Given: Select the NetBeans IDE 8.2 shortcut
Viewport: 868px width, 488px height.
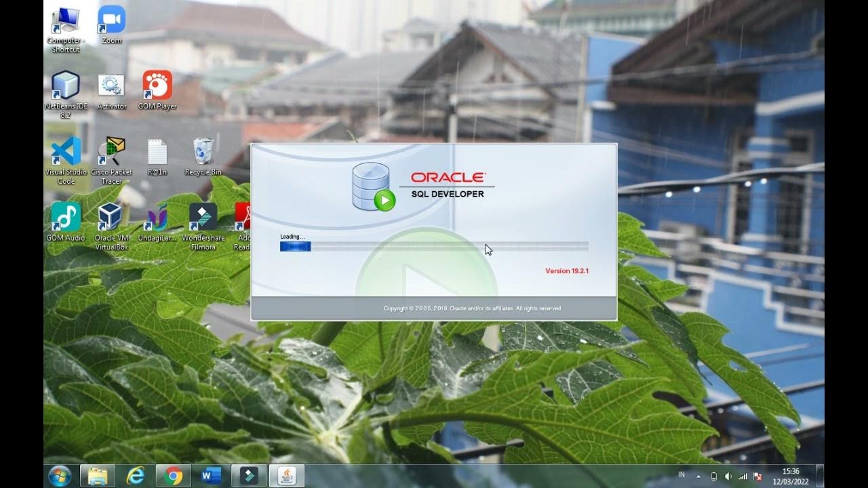Looking at the screenshot, I should coord(66,95).
